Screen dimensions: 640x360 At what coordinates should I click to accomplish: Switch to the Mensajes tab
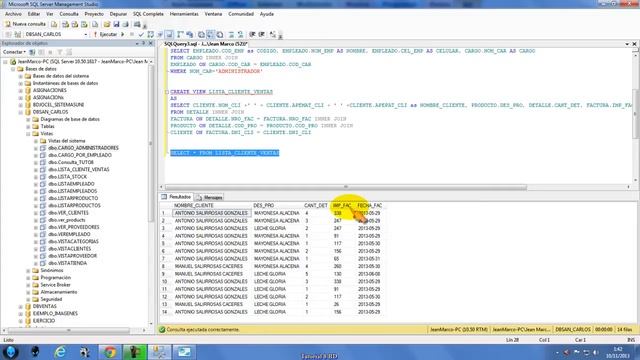[x=210, y=198]
